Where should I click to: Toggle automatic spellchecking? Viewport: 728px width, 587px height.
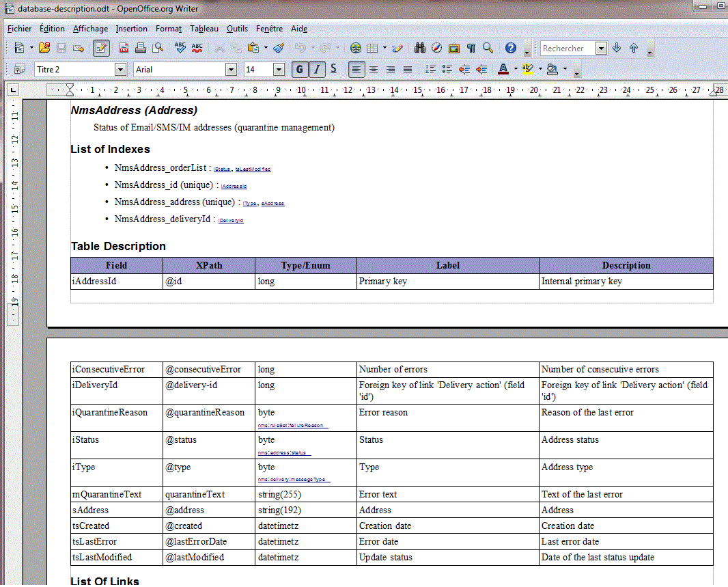click(x=197, y=48)
